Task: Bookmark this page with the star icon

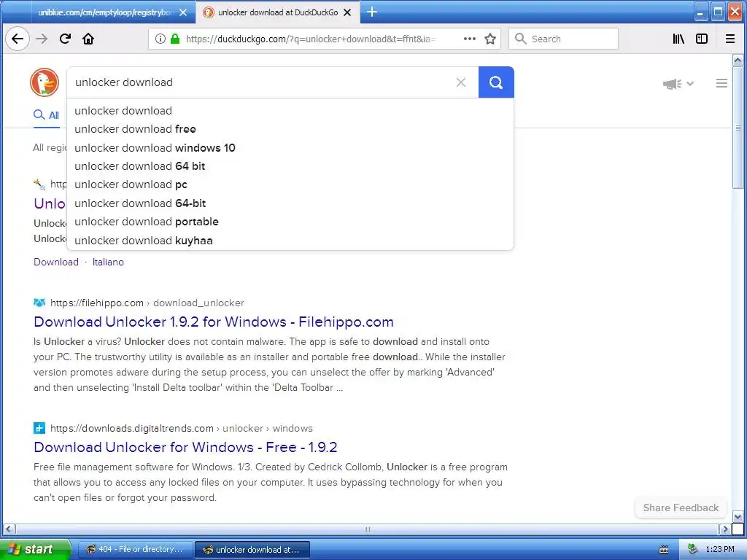Action: click(x=490, y=39)
